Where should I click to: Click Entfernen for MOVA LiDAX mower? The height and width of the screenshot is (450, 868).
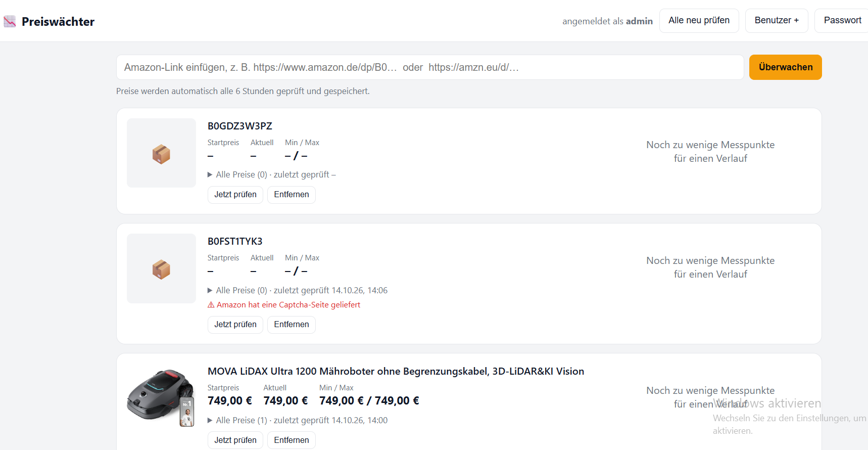pos(292,440)
